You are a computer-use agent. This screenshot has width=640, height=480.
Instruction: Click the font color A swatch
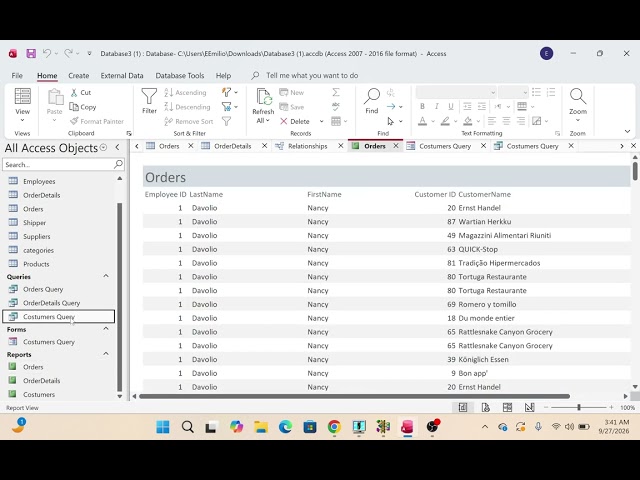pyautogui.click(x=422, y=121)
